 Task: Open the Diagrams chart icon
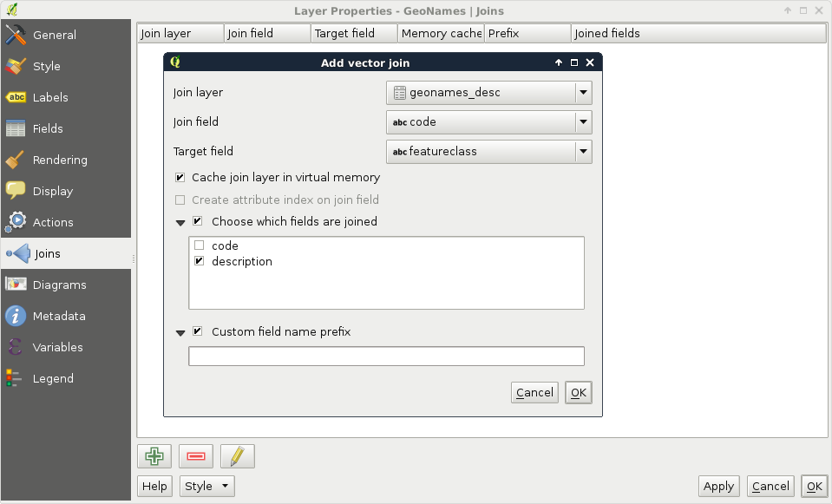click(x=16, y=285)
